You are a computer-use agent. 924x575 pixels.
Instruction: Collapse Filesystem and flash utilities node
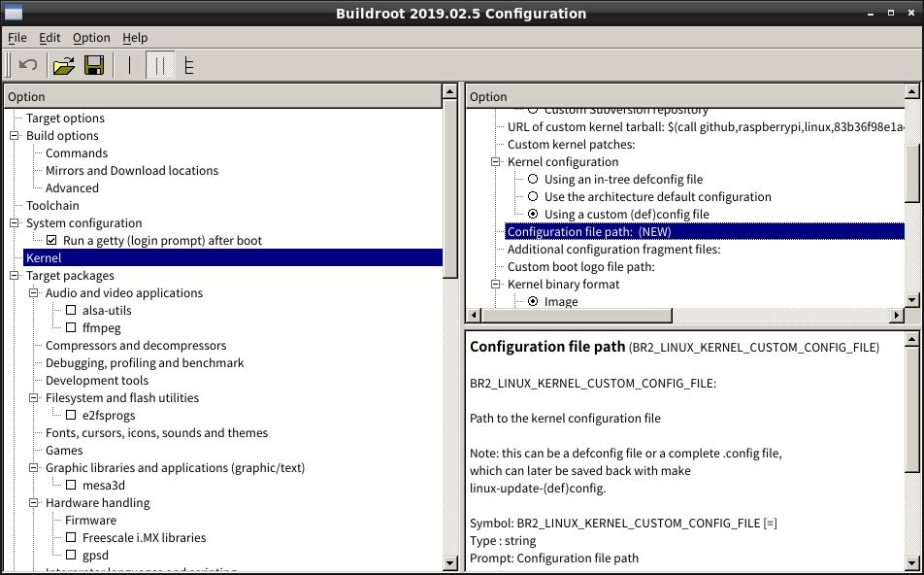tap(34, 398)
